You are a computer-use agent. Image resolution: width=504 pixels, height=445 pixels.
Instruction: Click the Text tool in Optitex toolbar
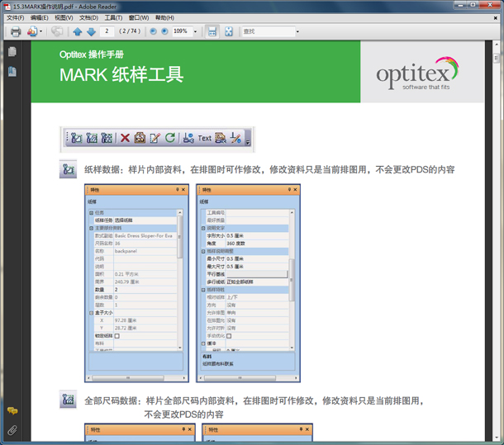(205, 138)
